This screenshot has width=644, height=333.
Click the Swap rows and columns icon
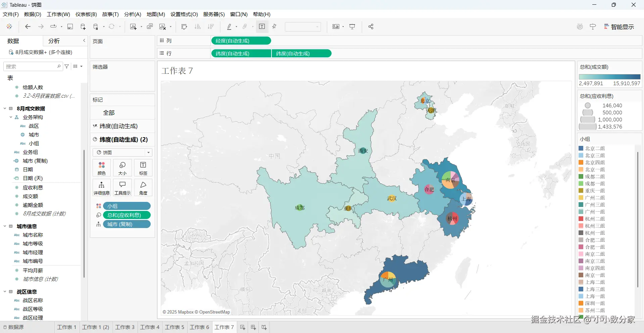pyautogui.click(x=184, y=27)
